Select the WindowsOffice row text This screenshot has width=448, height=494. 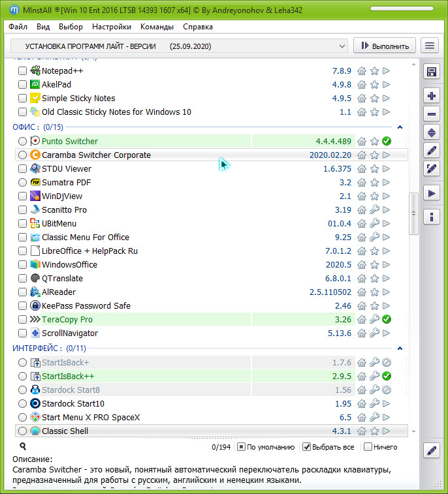[x=69, y=265]
